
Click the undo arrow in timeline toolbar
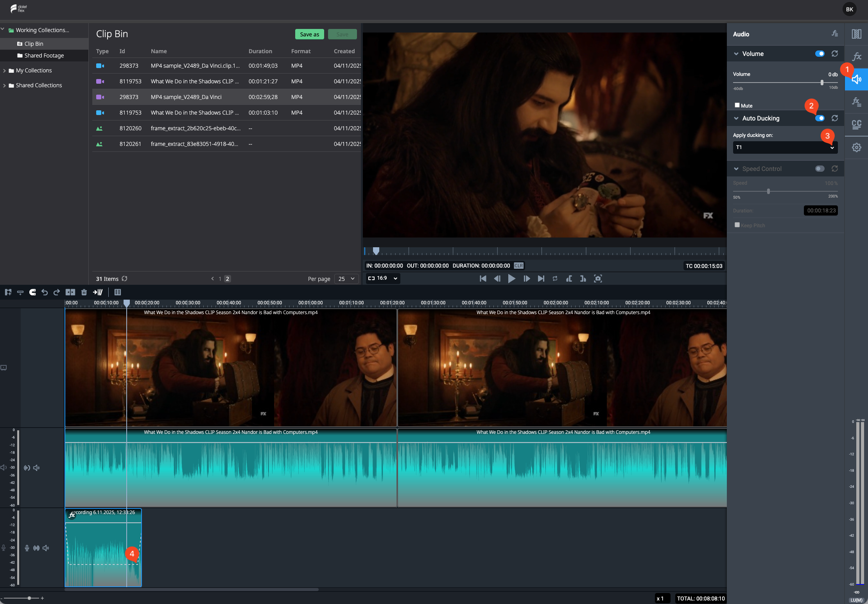coord(45,292)
